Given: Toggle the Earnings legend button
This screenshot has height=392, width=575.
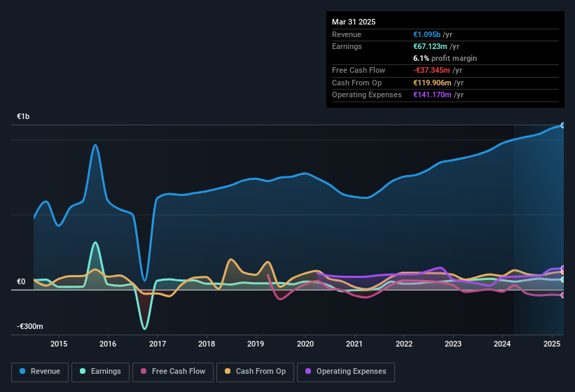Looking at the screenshot, I should click(100, 372).
